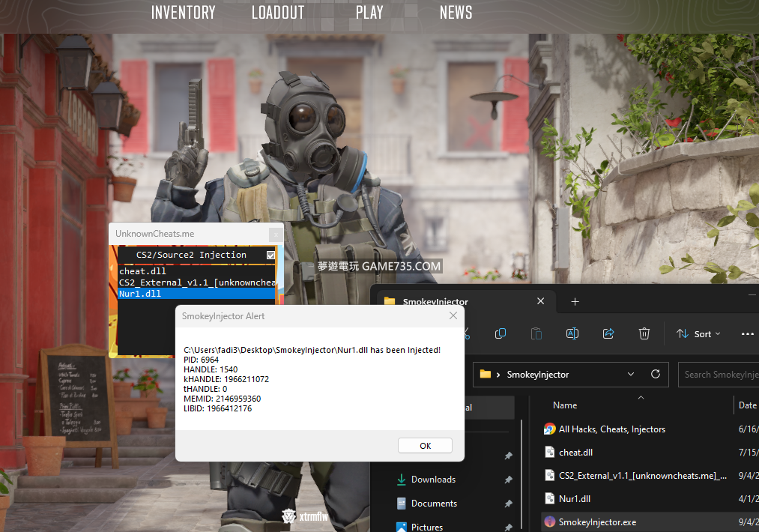The image size is (759, 532).
Task: Click the Rename icon in Explorer toolbar
Action: (x=572, y=333)
